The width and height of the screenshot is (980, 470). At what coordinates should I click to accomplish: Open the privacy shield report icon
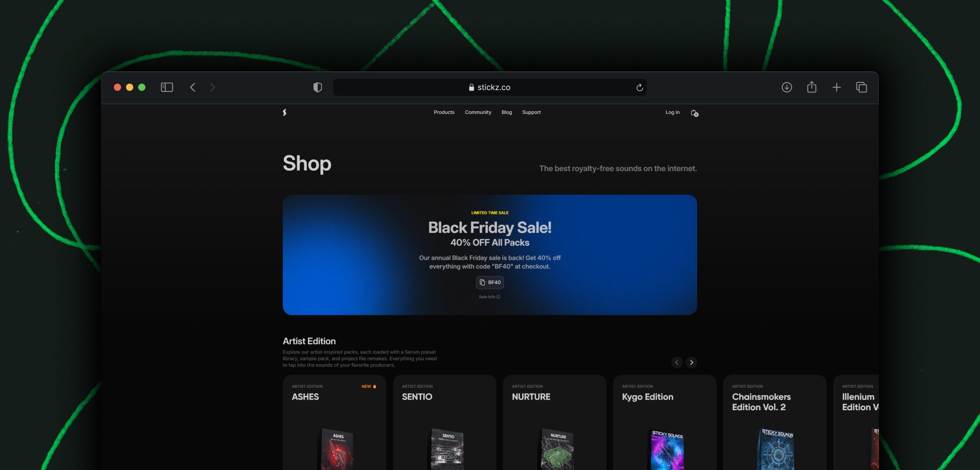coord(317,87)
